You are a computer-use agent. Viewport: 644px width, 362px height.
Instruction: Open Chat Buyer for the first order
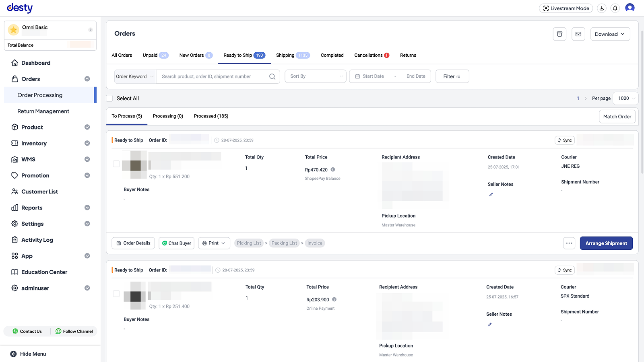click(x=176, y=243)
